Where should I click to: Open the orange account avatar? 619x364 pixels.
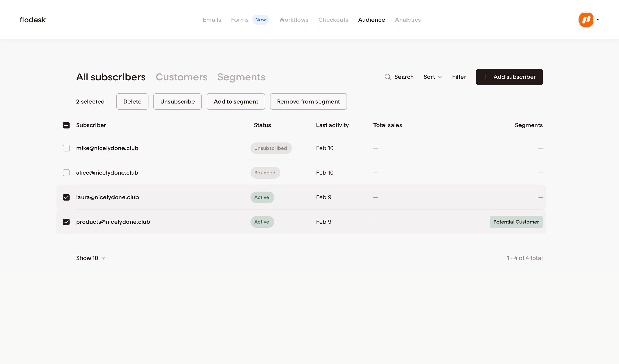[586, 20]
